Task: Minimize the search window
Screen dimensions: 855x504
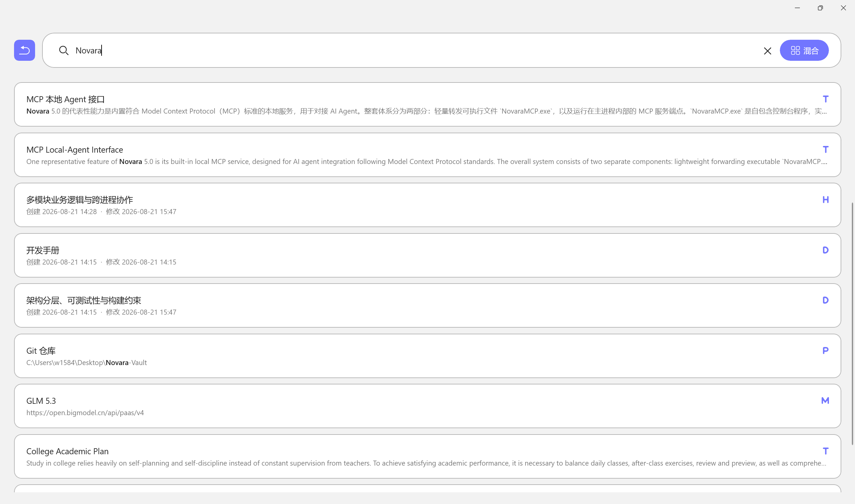Action: coord(797,8)
